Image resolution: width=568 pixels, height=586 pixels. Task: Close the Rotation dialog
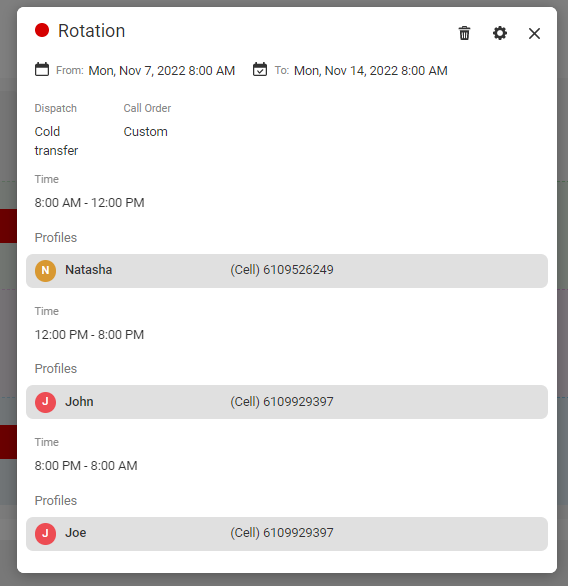click(x=534, y=33)
